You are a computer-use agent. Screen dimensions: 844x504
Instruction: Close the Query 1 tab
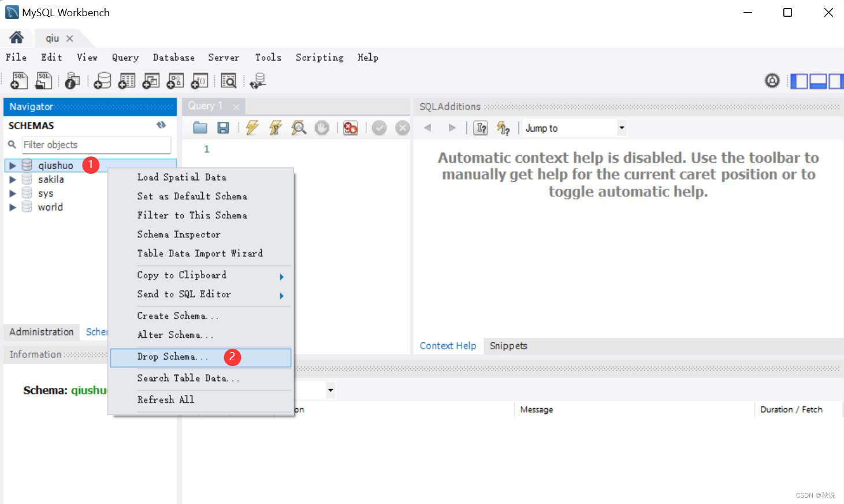click(x=236, y=106)
